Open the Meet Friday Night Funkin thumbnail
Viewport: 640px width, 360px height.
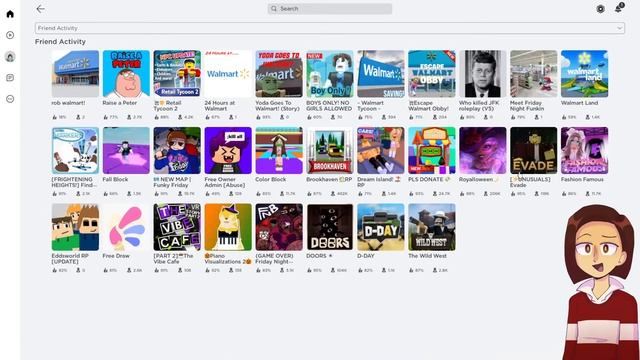click(533, 74)
